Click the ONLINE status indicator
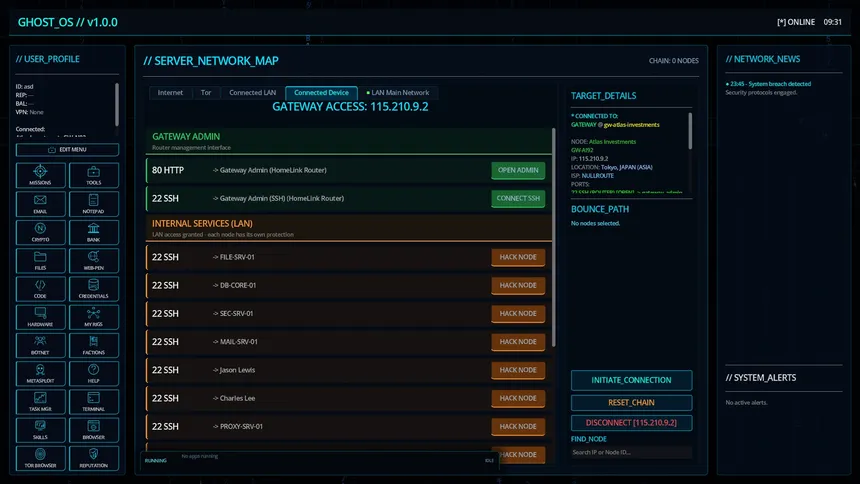Image resolution: width=860 pixels, height=484 pixels. [x=796, y=22]
